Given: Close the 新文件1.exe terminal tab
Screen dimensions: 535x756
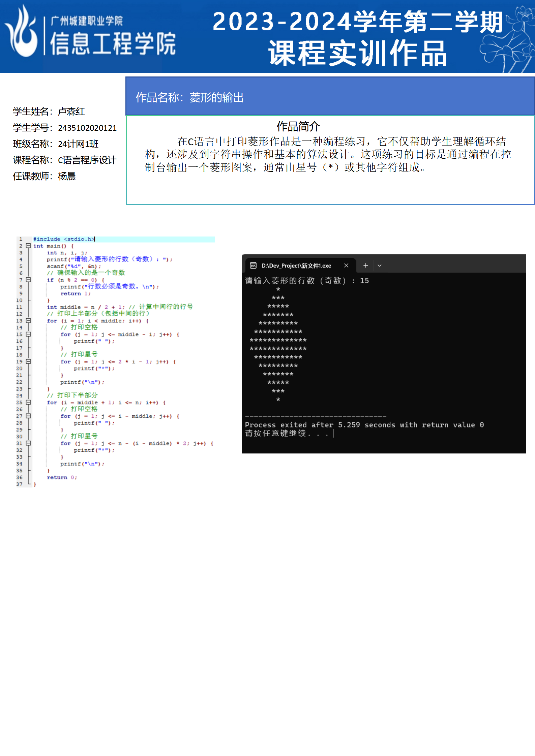Looking at the screenshot, I should point(346,265).
